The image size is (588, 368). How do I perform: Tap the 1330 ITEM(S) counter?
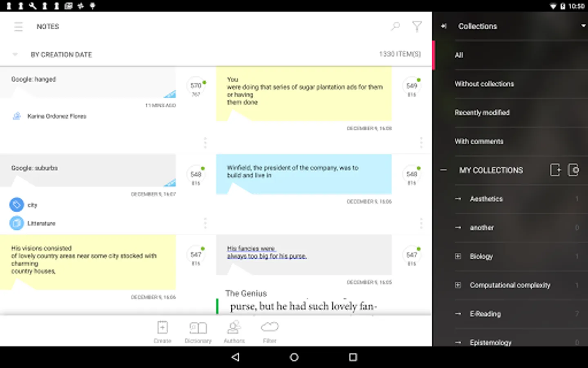coord(400,54)
